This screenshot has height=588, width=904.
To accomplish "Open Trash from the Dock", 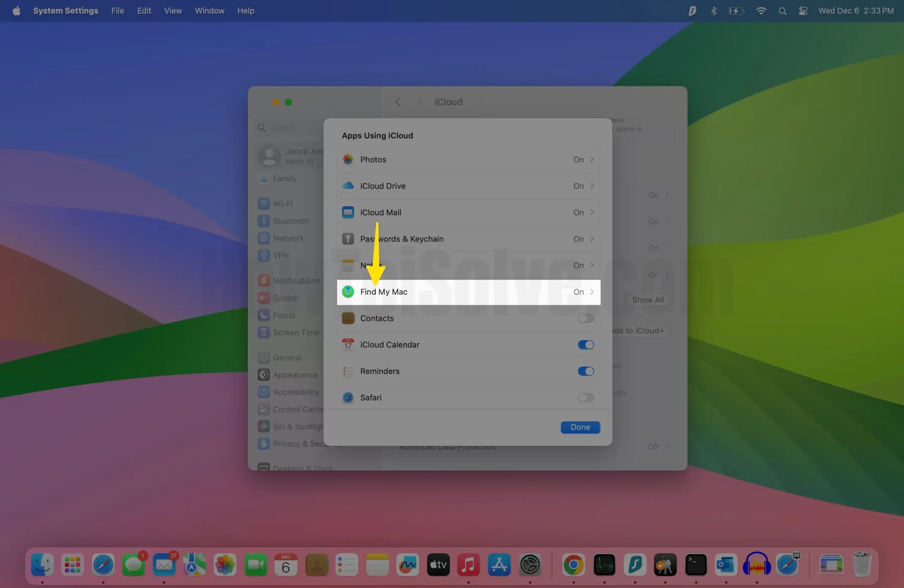I will (x=862, y=565).
